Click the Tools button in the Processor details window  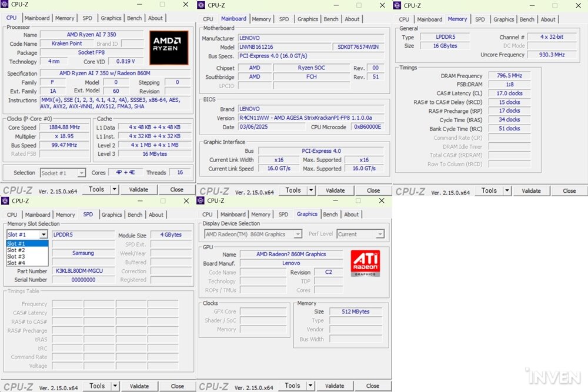coord(96,190)
